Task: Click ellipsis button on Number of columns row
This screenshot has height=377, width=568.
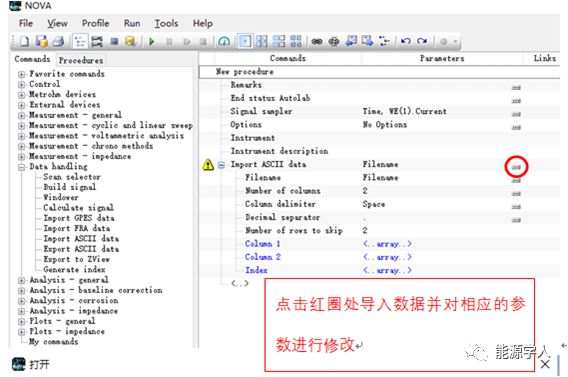Action: (x=516, y=193)
